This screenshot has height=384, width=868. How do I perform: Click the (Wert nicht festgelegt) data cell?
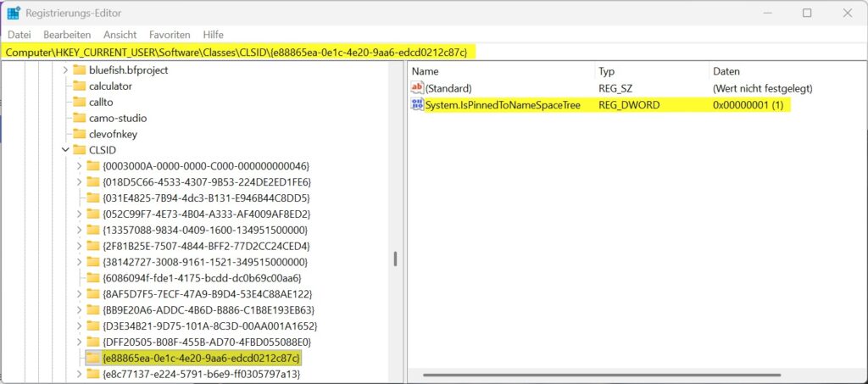pyautogui.click(x=762, y=88)
